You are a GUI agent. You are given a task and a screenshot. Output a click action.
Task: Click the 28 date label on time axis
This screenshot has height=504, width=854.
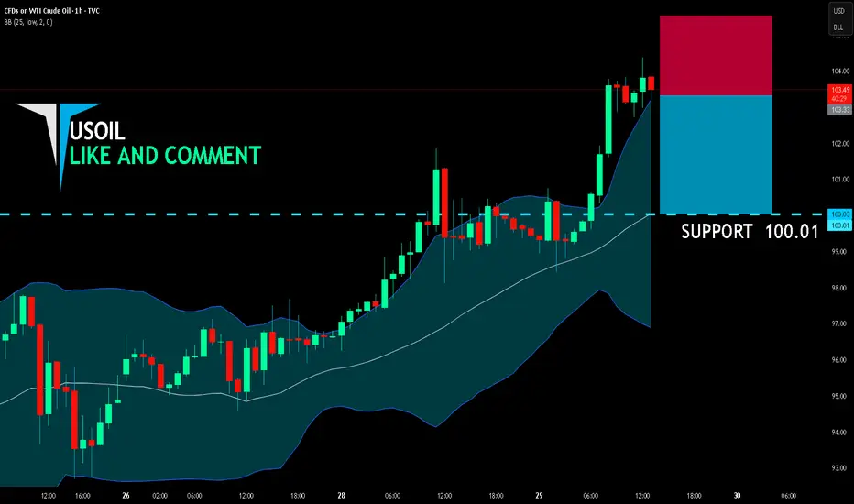pyautogui.click(x=342, y=496)
